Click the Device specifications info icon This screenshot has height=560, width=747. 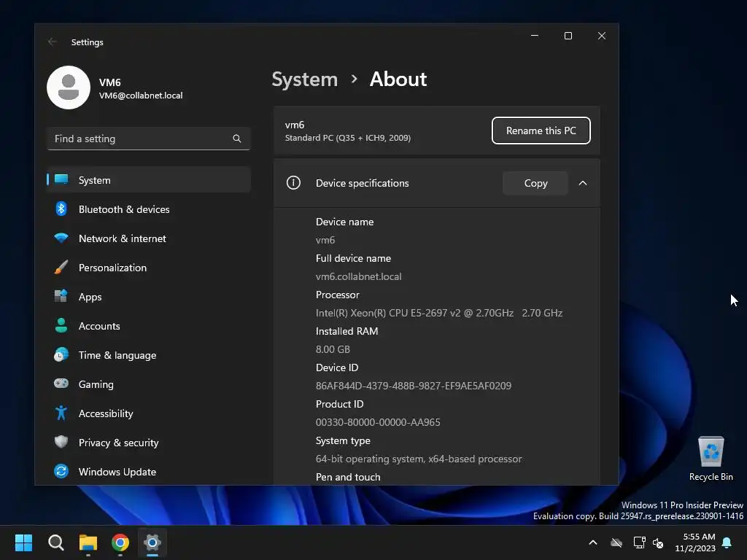(x=293, y=183)
